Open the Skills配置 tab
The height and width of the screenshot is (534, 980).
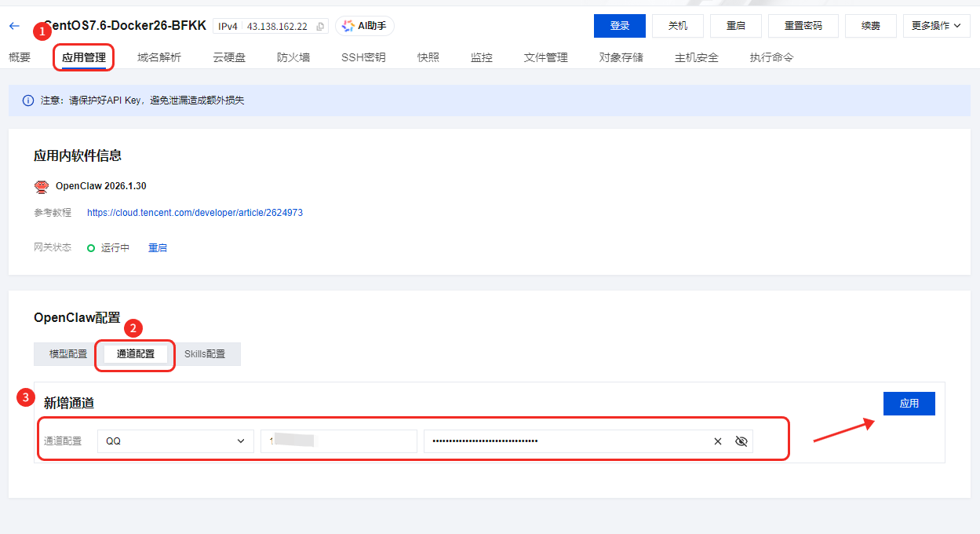[x=205, y=354]
